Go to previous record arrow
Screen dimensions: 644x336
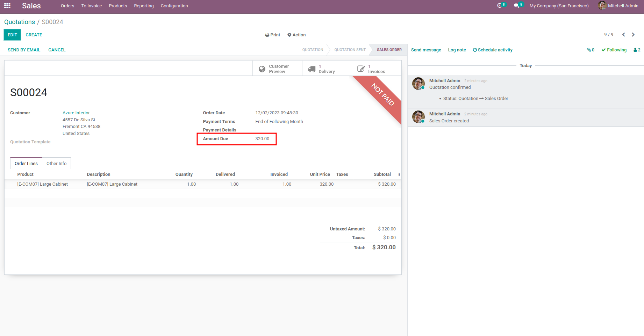tap(623, 35)
